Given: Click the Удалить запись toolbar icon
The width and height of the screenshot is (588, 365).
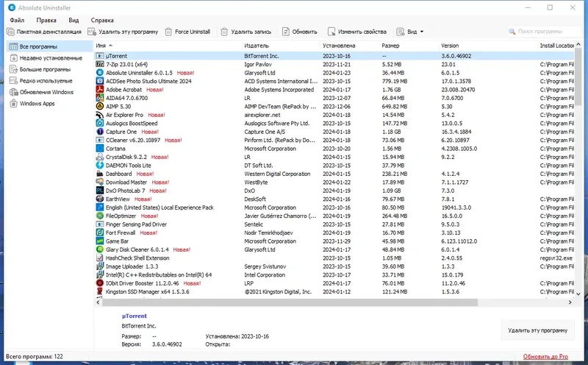Looking at the screenshot, I should point(224,32).
